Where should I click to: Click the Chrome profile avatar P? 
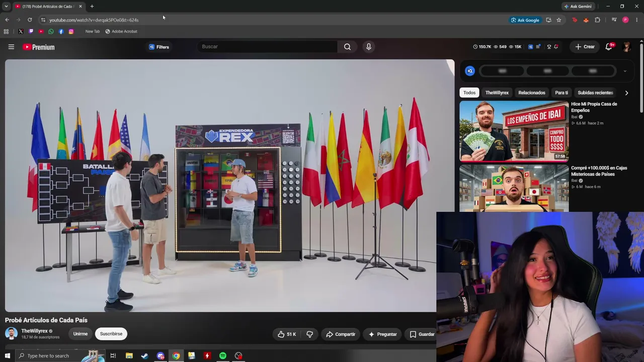click(x=625, y=20)
